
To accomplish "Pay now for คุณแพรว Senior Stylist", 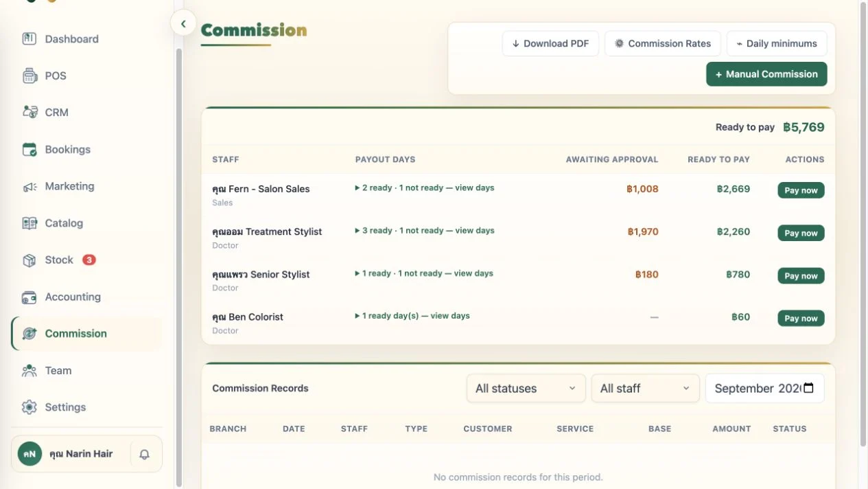I will pyautogui.click(x=801, y=275).
